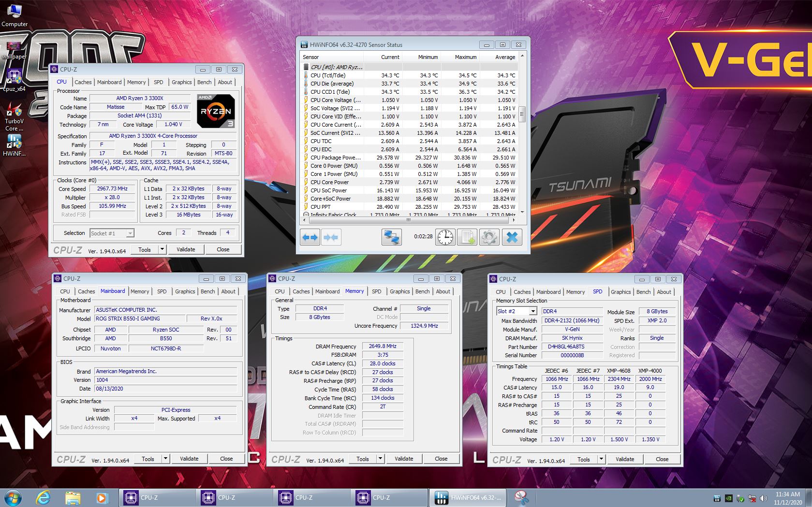Open Graphics tab in CPU-Z Mainboard window
The width and height of the screenshot is (812, 507).
click(185, 291)
